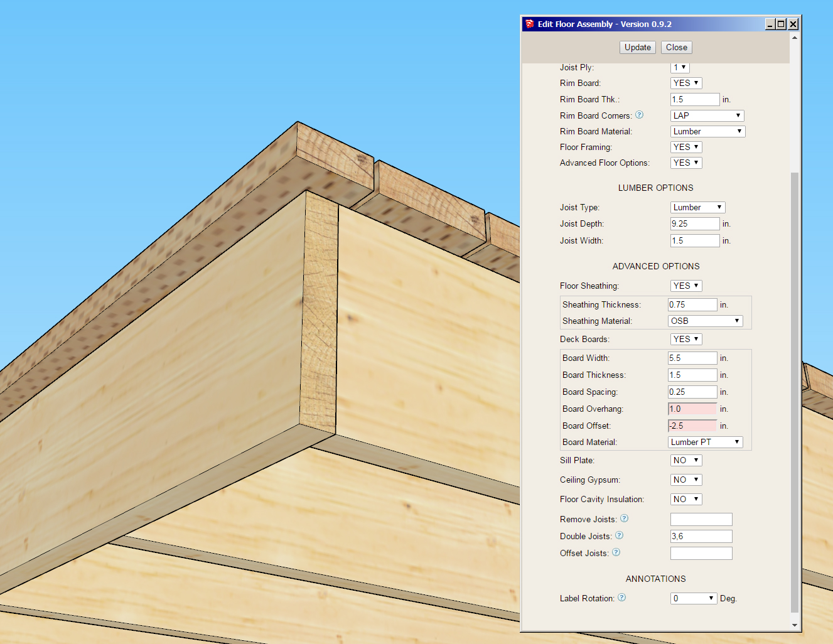The image size is (833, 644).
Task: Open the Rim Board Material dropdown
Action: [x=707, y=131]
